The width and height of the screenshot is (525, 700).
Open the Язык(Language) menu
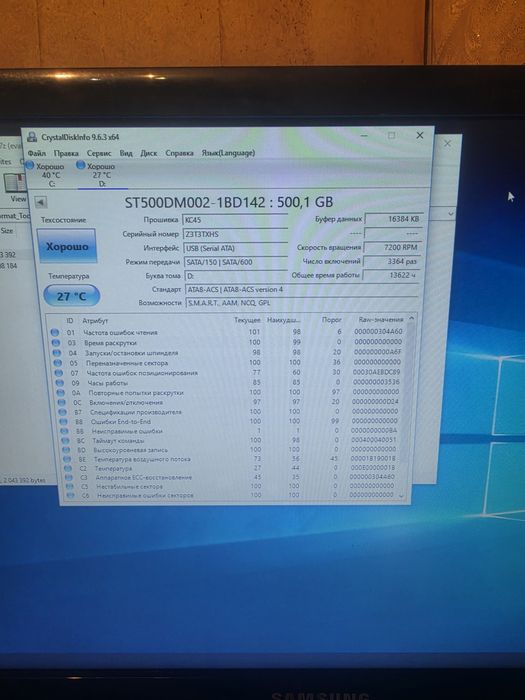click(228, 153)
